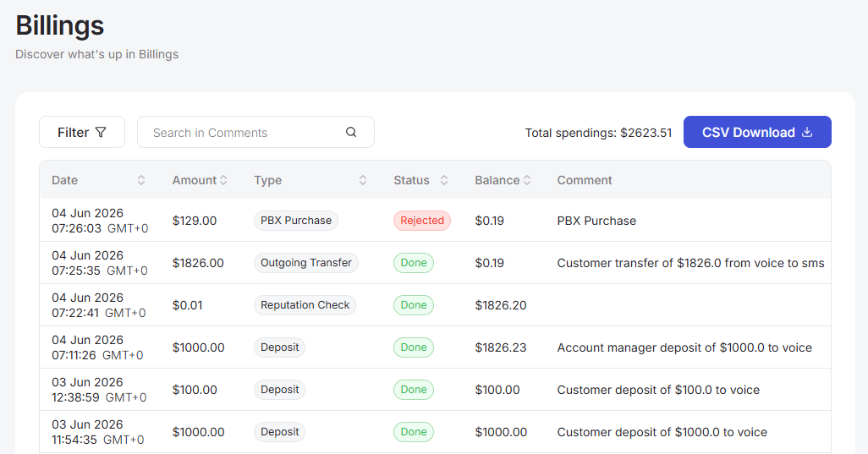Select the $1000.00 account manager deposit row

pos(435,347)
